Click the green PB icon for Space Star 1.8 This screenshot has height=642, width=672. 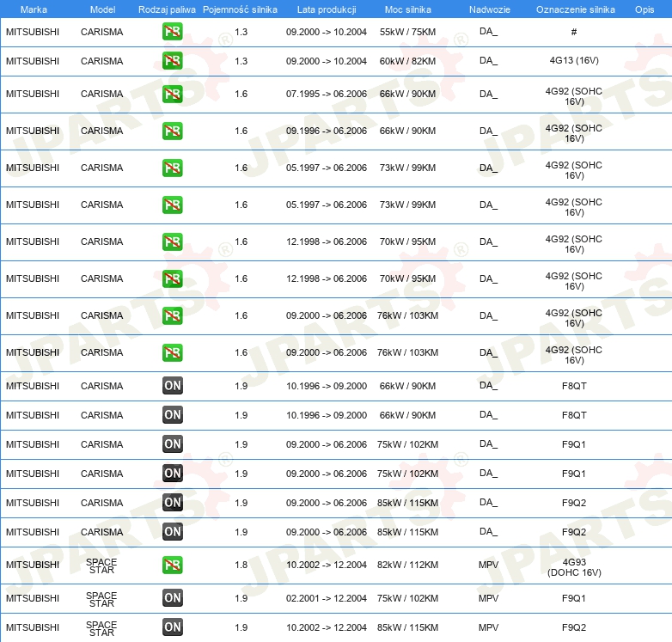(173, 565)
